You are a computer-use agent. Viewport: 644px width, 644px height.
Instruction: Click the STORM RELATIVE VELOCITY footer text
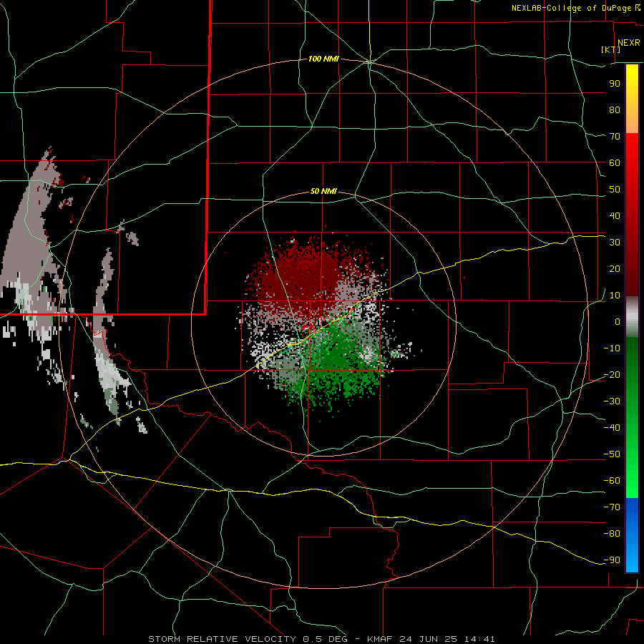pos(222,639)
